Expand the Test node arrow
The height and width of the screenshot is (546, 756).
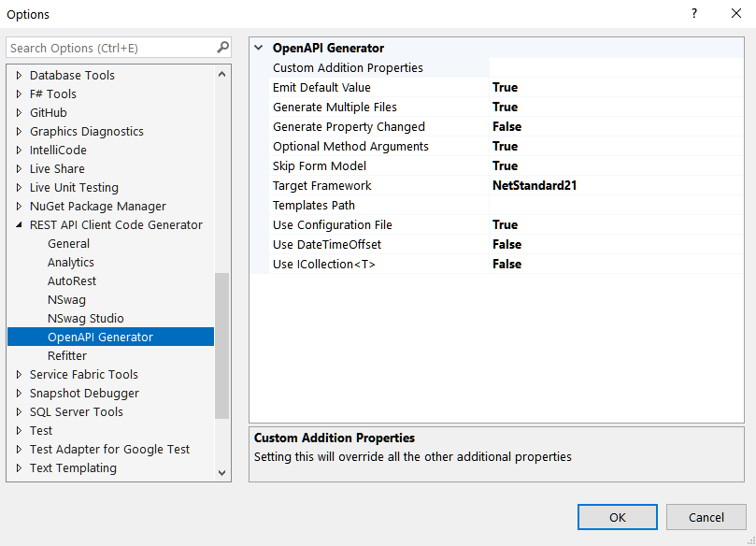(19, 430)
